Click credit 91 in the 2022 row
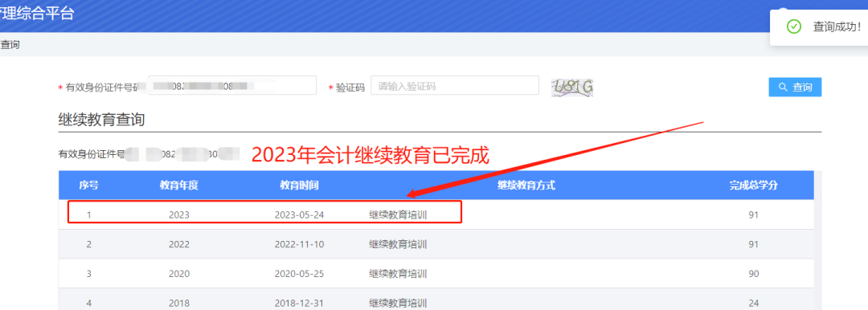 tap(753, 244)
